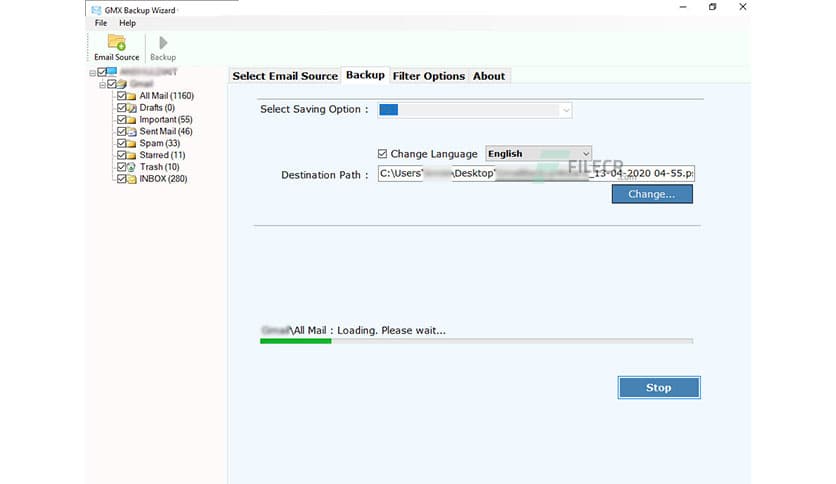Image resolution: width=836 pixels, height=484 pixels.
Task: Click the 'Loading. Please wait...' status text
Action: (x=391, y=330)
